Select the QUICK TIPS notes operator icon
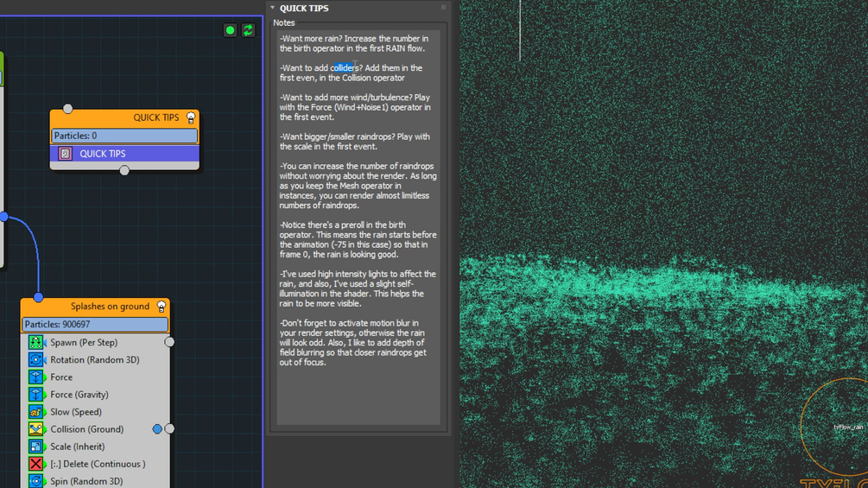 [x=65, y=154]
